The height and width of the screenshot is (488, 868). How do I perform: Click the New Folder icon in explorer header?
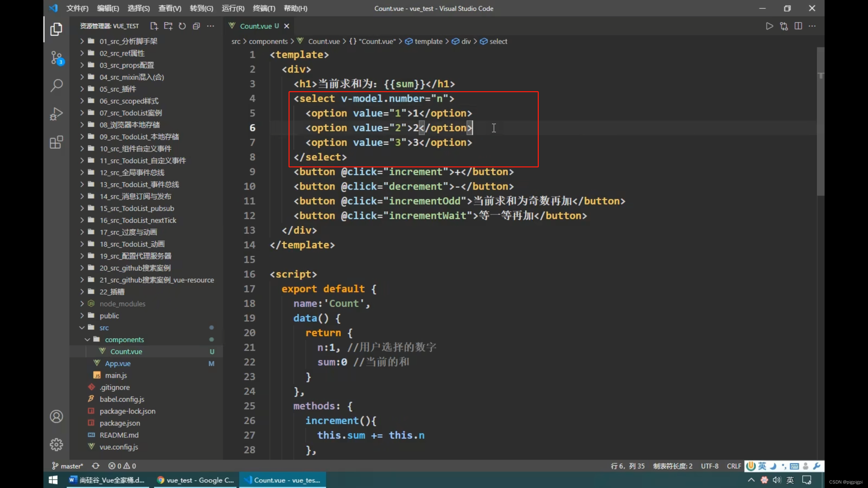[168, 26]
